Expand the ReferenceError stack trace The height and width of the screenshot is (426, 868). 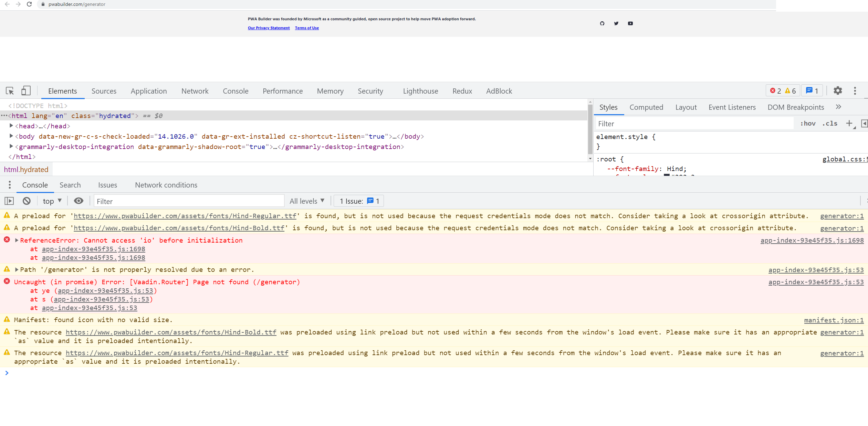(x=16, y=240)
